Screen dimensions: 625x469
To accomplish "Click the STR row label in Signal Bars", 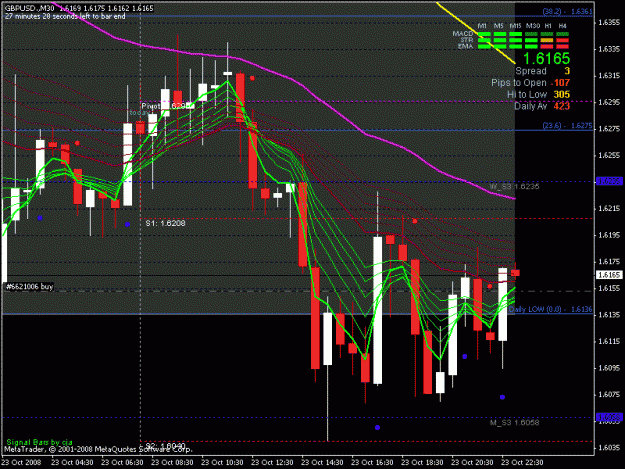I will click(x=467, y=40).
